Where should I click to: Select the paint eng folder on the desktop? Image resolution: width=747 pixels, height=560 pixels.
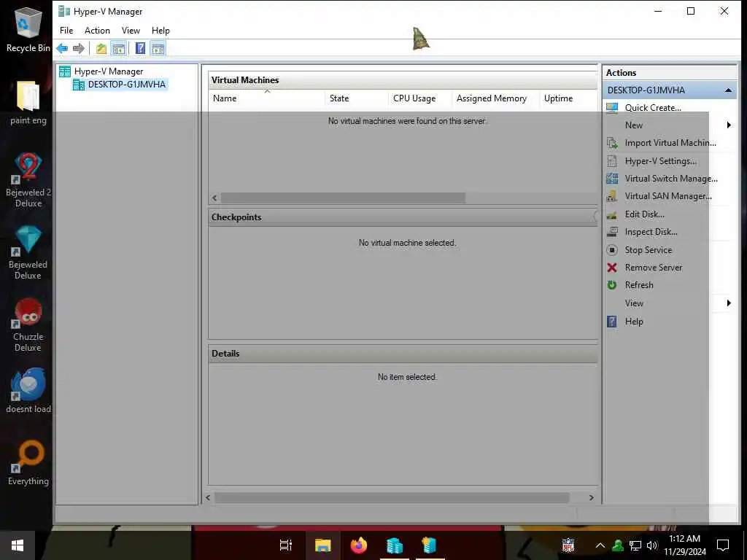28,102
